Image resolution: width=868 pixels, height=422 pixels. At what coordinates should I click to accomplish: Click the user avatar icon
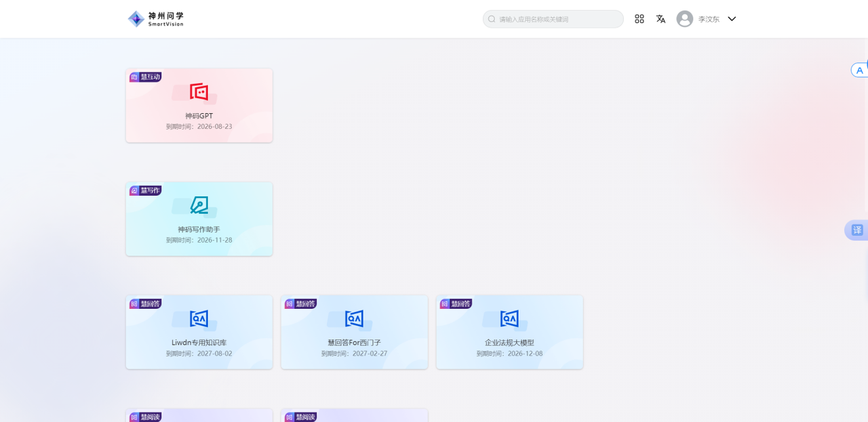coord(685,19)
